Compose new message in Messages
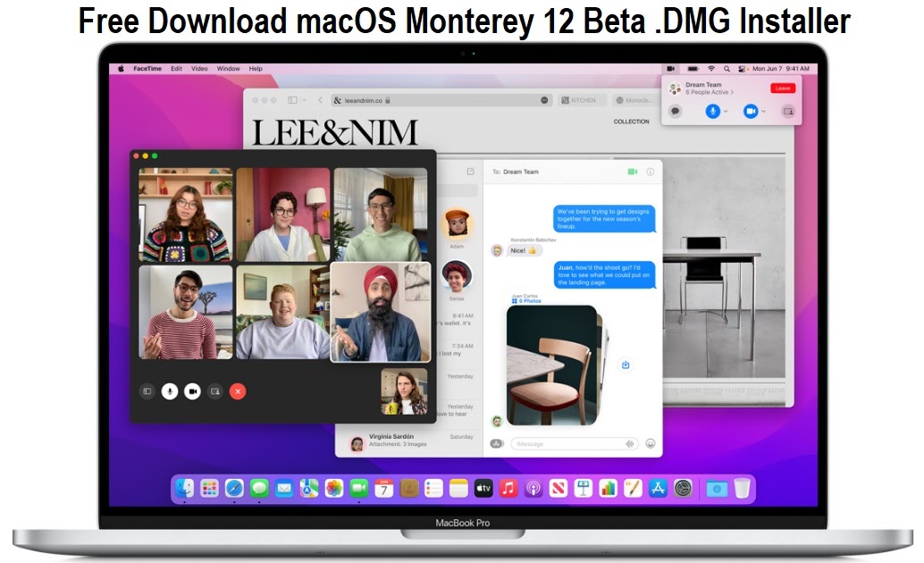The image size is (924, 563). click(x=470, y=172)
